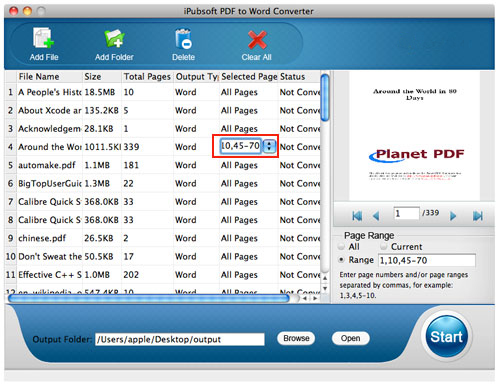Click the scroll down arrow of file list
The width and height of the screenshot is (500, 388).
pyautogui.click(x=325, y=288)
